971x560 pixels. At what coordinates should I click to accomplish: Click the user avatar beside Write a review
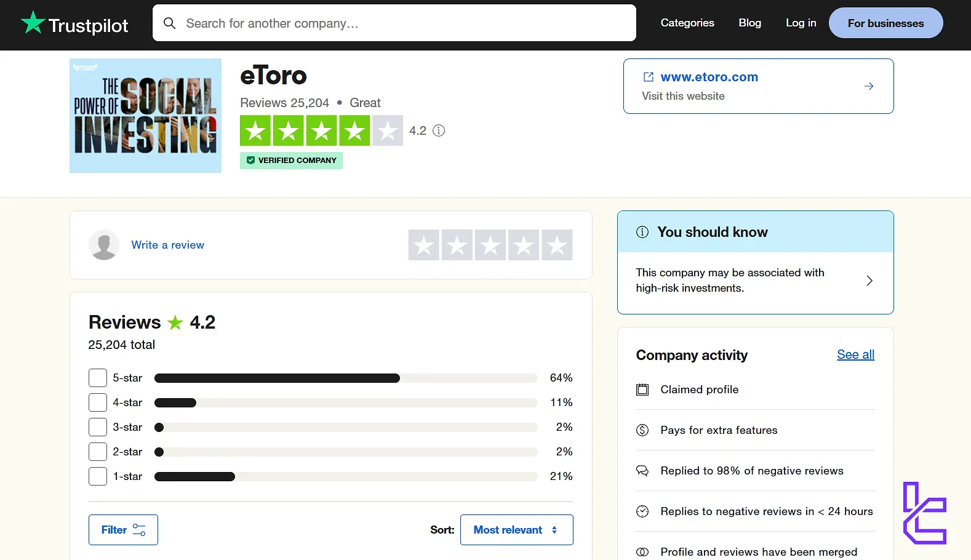tap(104, 245)
